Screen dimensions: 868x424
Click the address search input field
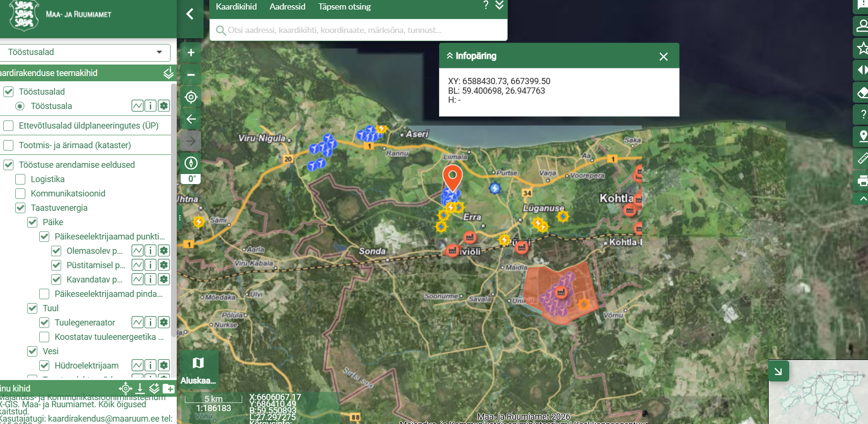358,30
